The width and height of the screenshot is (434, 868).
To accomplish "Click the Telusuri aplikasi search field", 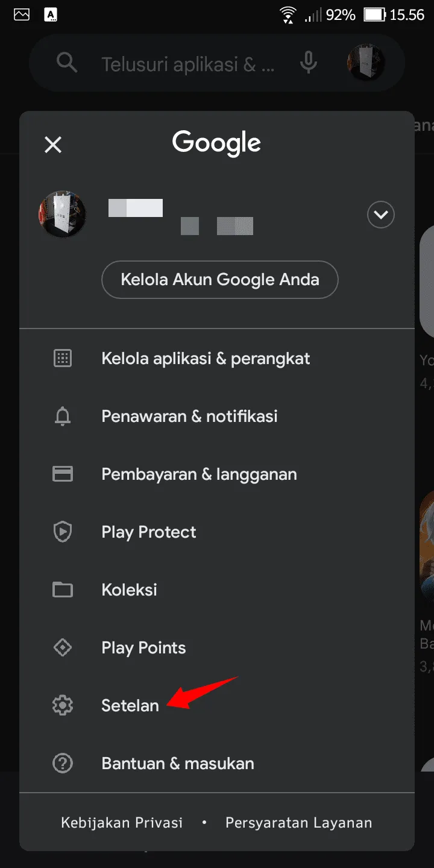I will [187, 64].
